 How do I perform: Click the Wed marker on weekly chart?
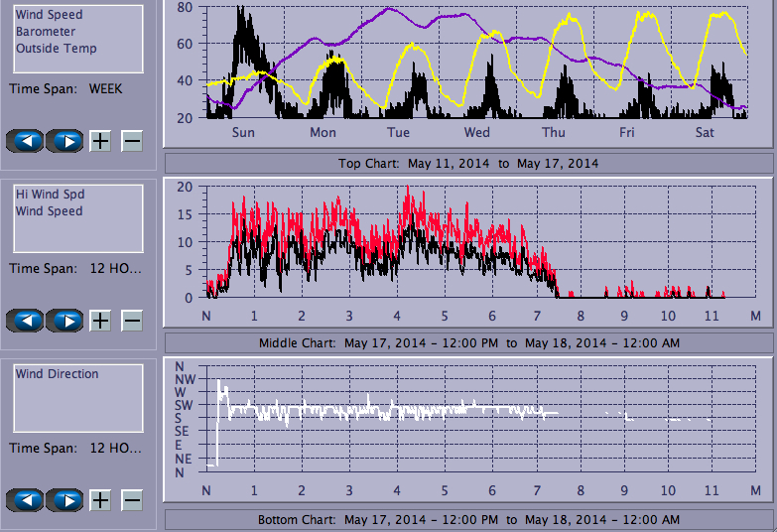(476, 133)
